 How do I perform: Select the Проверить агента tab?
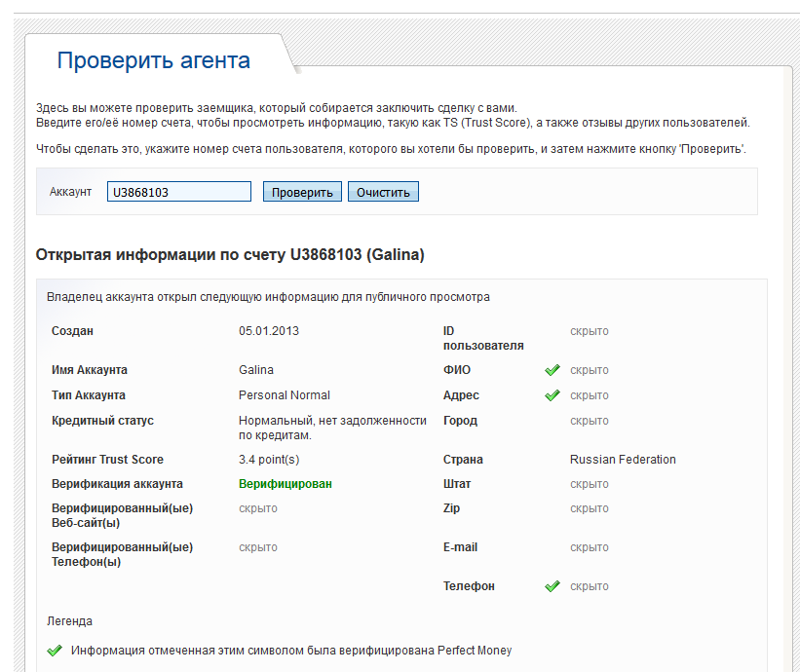[x=154, y=60]
